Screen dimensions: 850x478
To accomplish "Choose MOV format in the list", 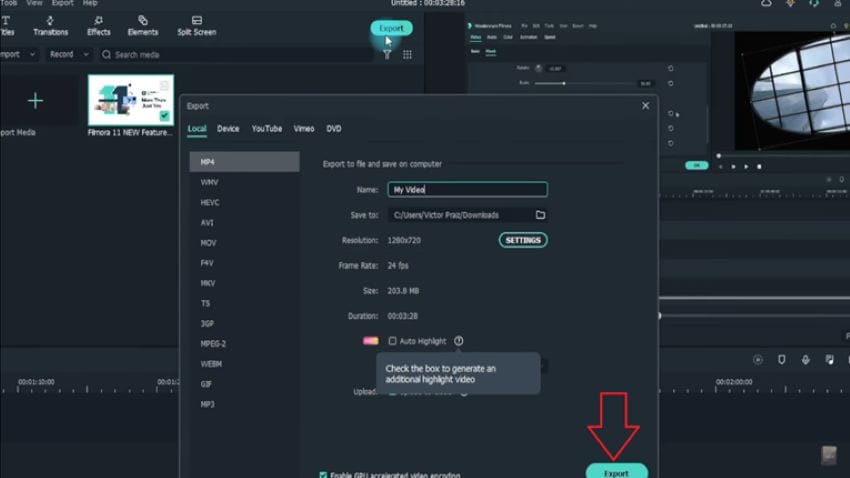I will [x=244, y=243].
